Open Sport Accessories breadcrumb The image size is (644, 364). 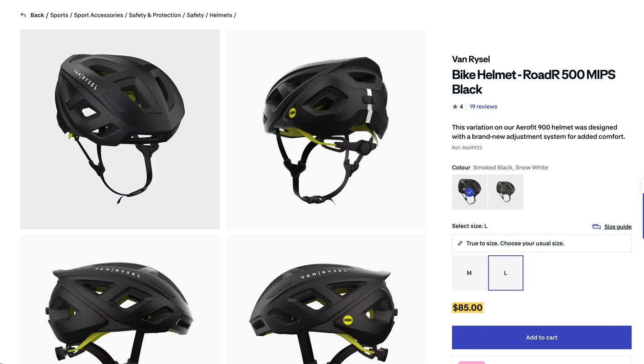[x=98, y=15]
